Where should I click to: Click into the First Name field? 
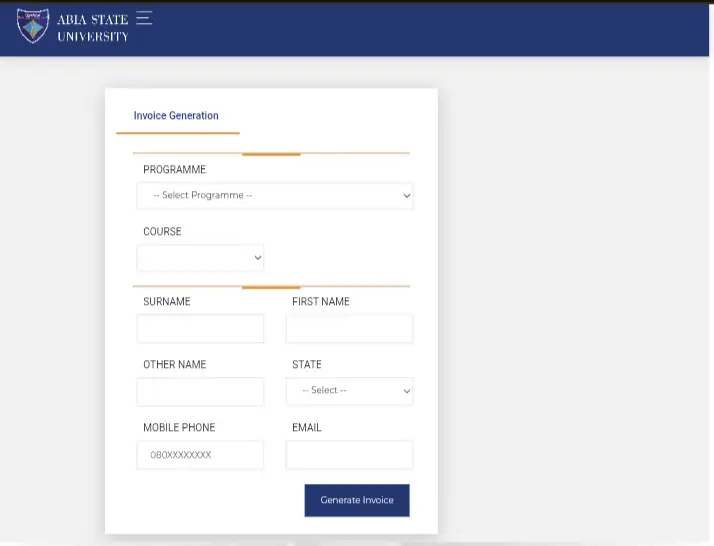click(x=349, y=329)
